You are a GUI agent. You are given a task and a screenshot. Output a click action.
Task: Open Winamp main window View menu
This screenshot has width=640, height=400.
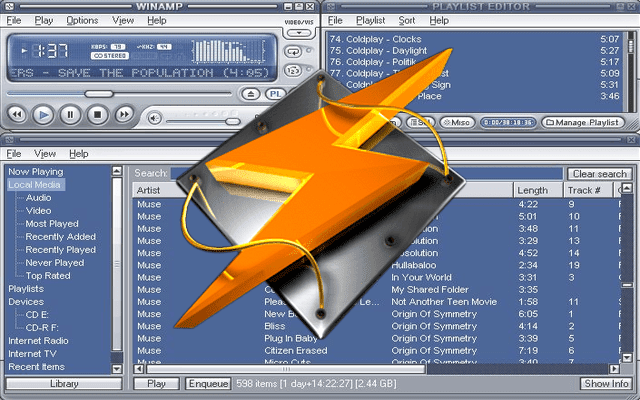click(x=123, y=20)
